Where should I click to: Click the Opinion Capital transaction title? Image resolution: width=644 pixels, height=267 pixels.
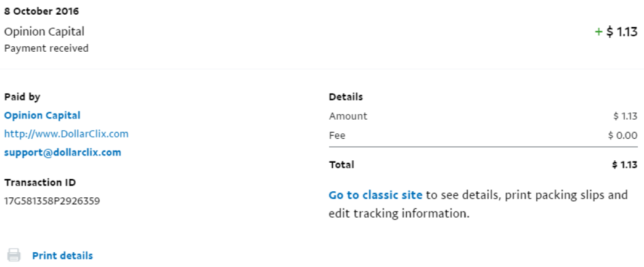(44, 31)
